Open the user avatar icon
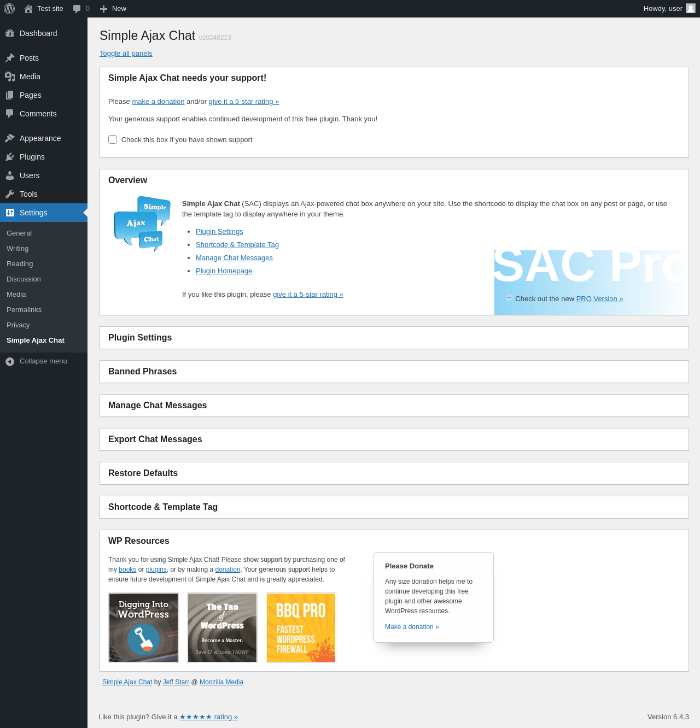This screenshot has width=700, height=728. coord(691,8)
